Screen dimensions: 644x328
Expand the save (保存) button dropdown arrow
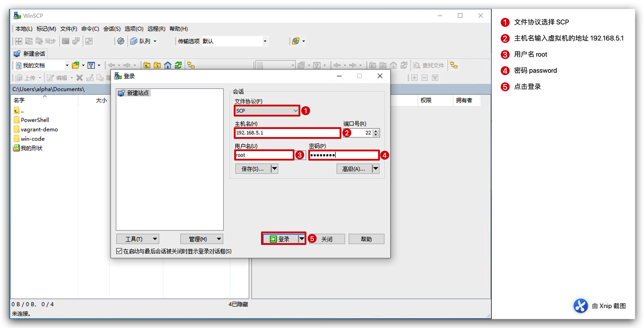(x=275, y=169)
